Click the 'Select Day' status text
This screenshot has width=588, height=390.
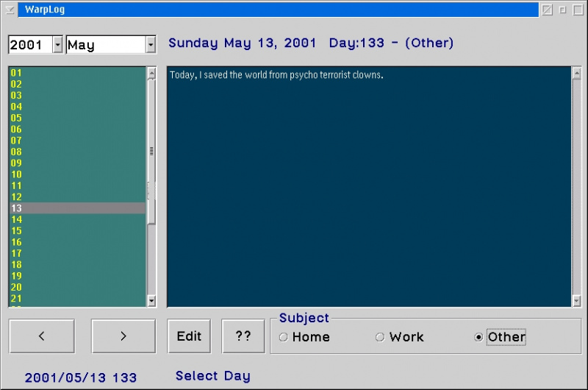(212, 376)
